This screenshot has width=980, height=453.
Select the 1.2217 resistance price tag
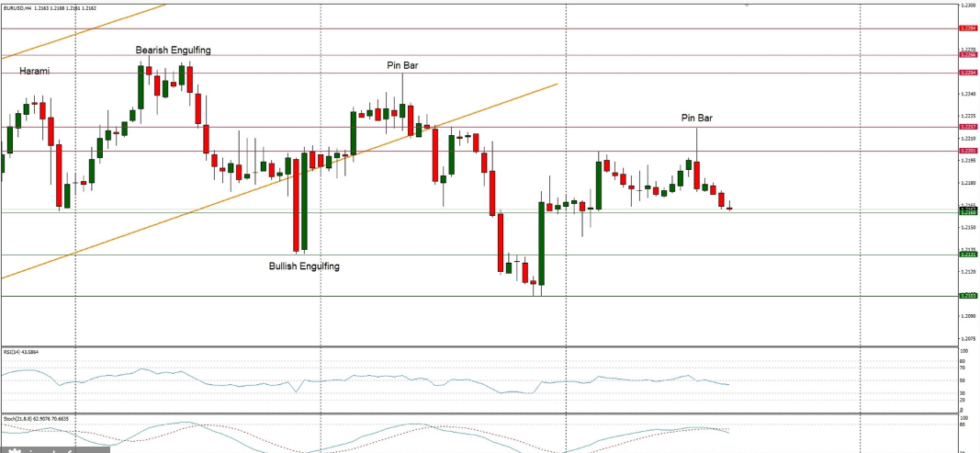tap(967, 127)
